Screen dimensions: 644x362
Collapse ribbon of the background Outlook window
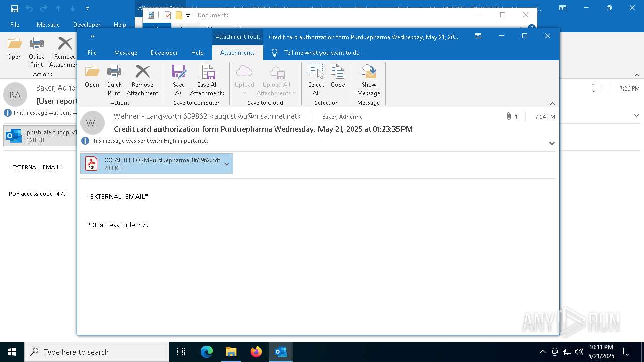[x=637, y=75]
